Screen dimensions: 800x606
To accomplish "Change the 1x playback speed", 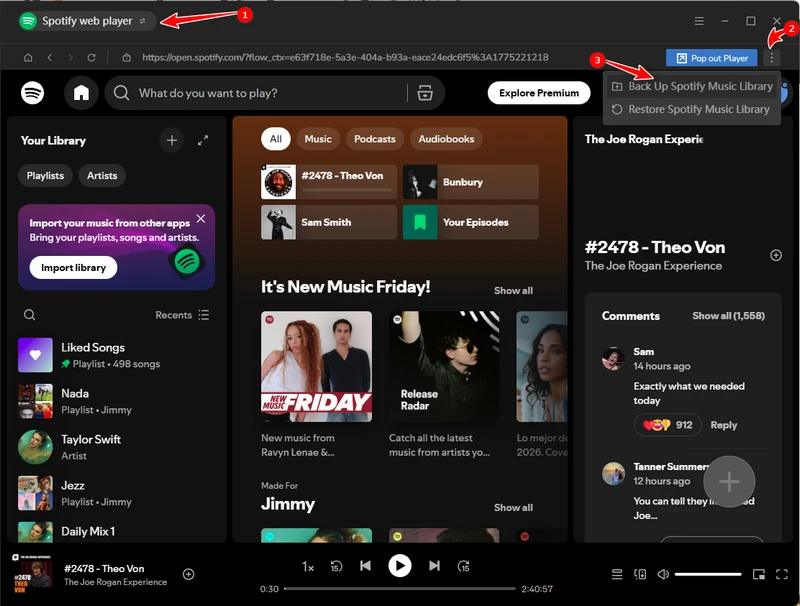I will [x=308, y=567].
